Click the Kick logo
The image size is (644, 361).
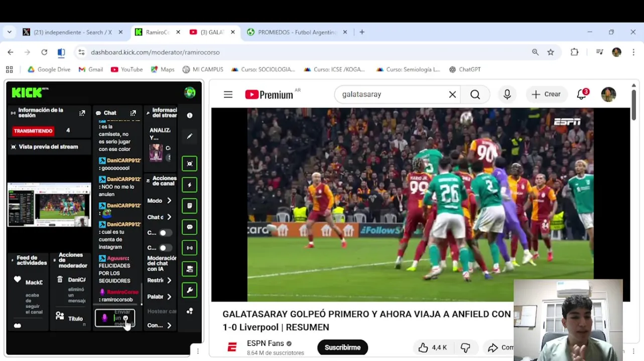[x=30, y=92]
